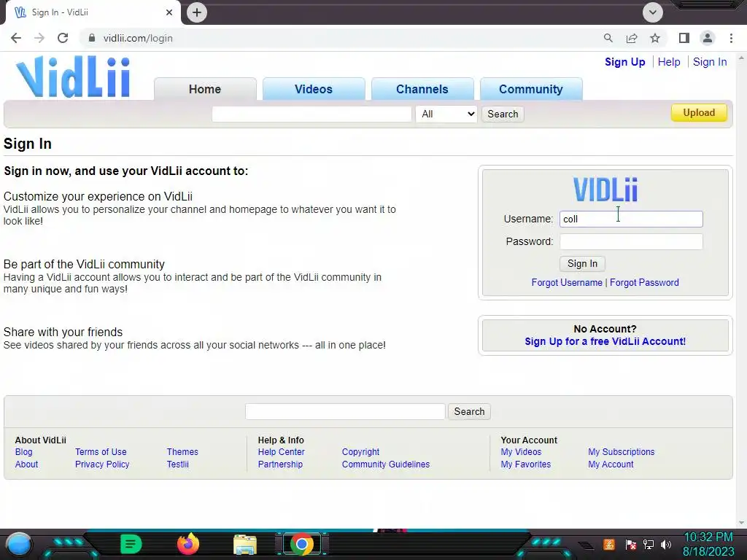Click the page scrollbar up arrow
This screenshot has width=747, height=560.
point(741,58)
